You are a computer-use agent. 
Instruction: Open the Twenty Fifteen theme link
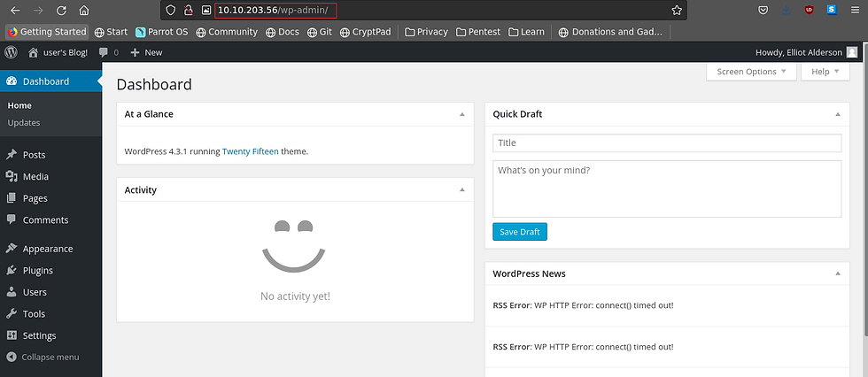click(250, 151)
